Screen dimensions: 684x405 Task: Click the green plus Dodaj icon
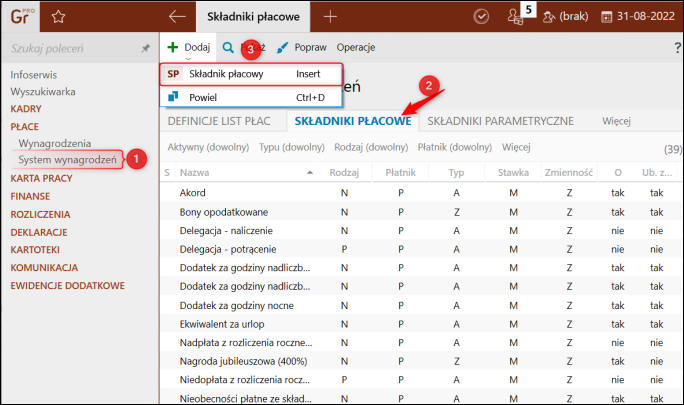(173, 47)
